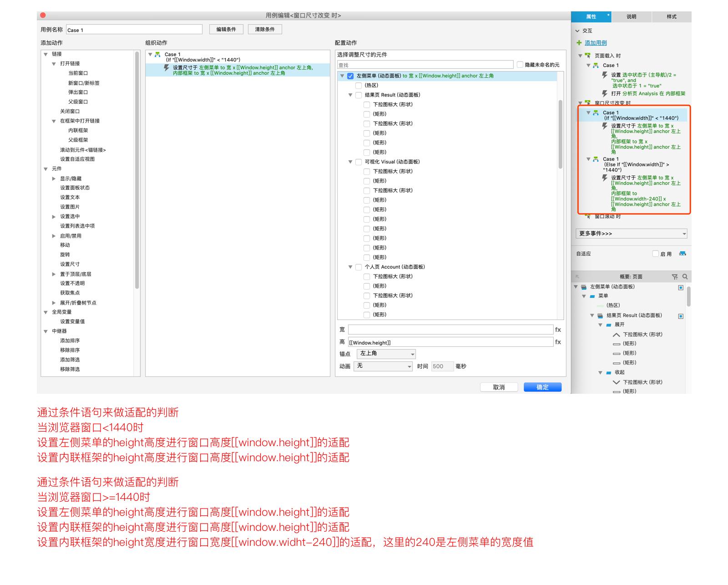This screenshot has height=585, width=728.
Task: Click the lightning action icon in the 组织动作 pane
Action: [167, 68]
